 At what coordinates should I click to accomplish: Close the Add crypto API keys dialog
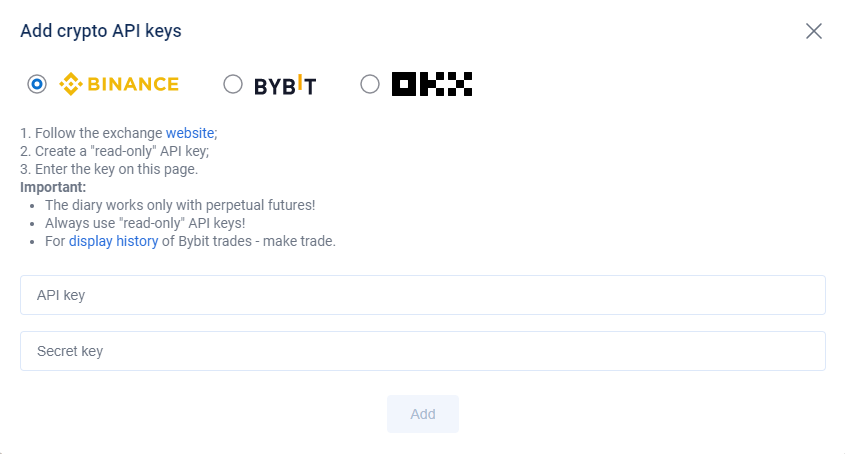click(x=813, y=31)
